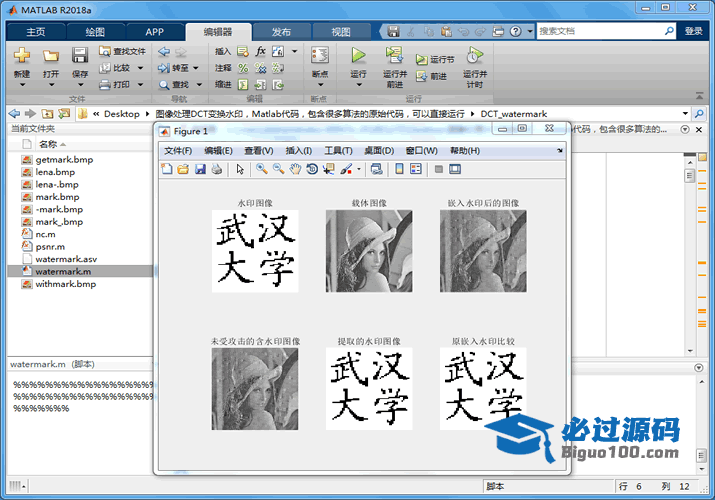Switch to the View (视图) tab

[x=341, y=31]
